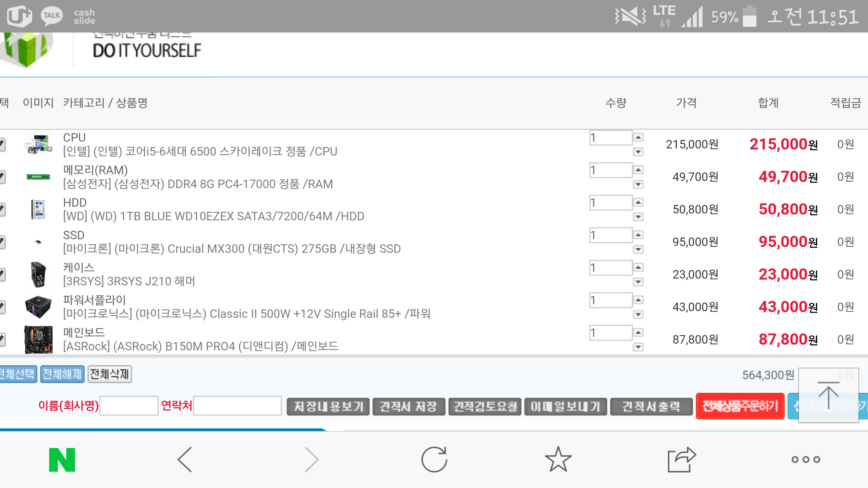Image resolution: width=868 pixels, height=488 pixels.
Task: Open the three-dot more menu
Action: coord(806,460)
